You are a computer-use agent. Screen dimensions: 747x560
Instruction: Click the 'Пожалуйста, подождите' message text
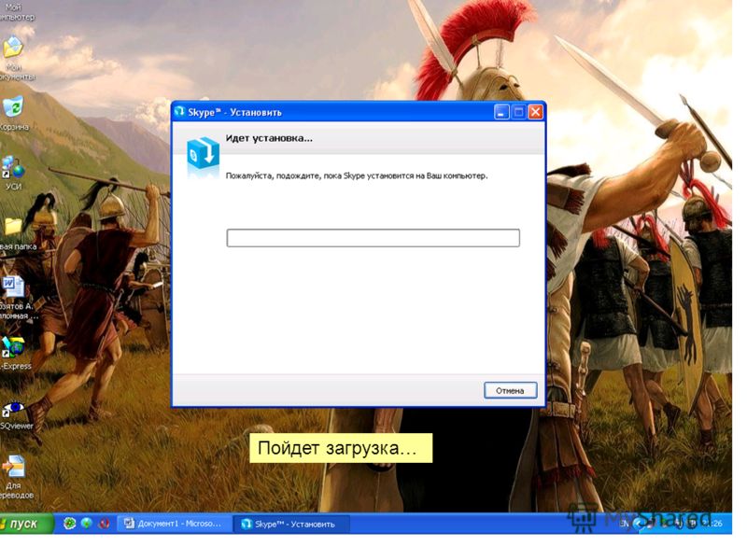(357, 175)
